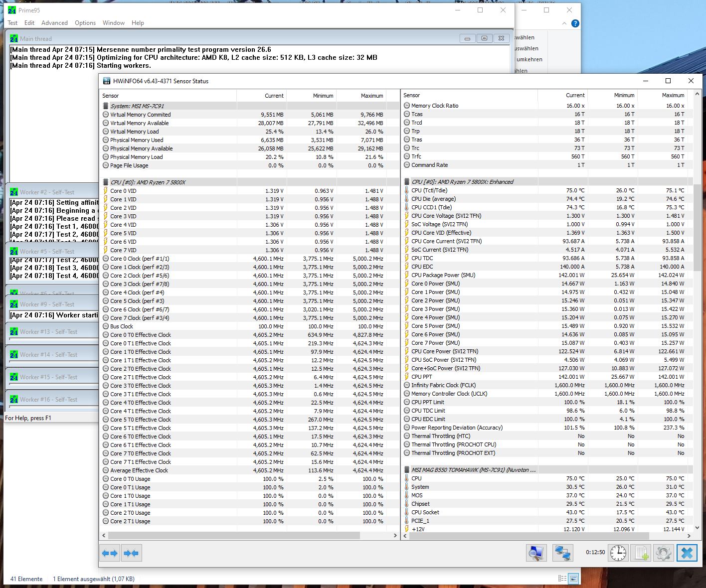
Task: Collapse the MSI MAG B550 TOMAHAWK sensor group
Action: (407, 470)
